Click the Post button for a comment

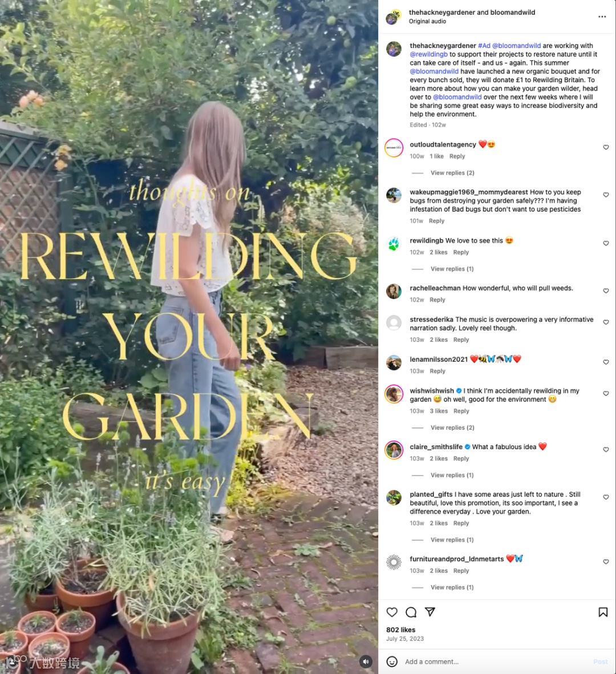[x=600, y=661]
